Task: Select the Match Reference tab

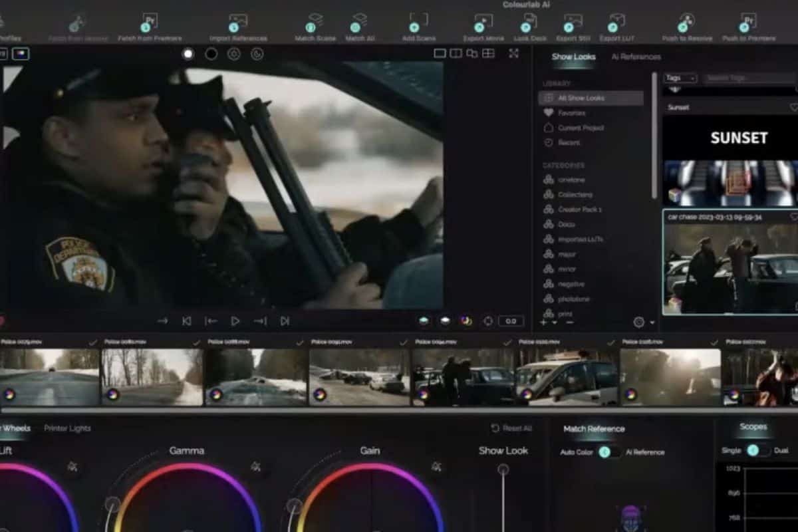Action: point(594,429)
